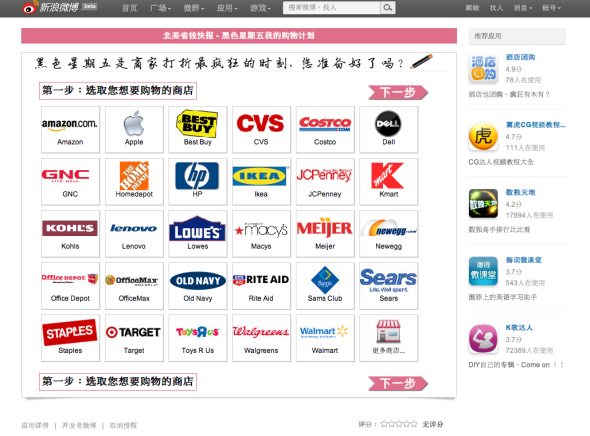This screenshot has width=590, height=436.
Task: Open the more stores shop icon
Action: 388,331
